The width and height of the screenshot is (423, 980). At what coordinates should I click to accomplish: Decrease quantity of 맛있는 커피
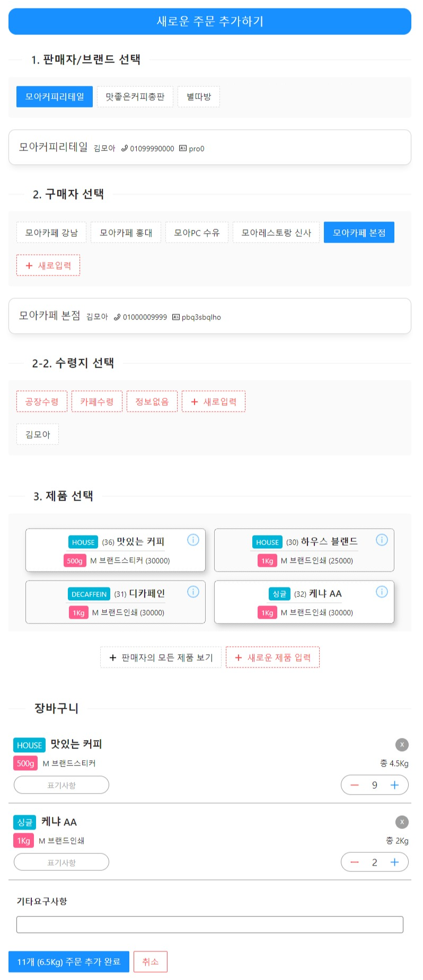[355, 785]
